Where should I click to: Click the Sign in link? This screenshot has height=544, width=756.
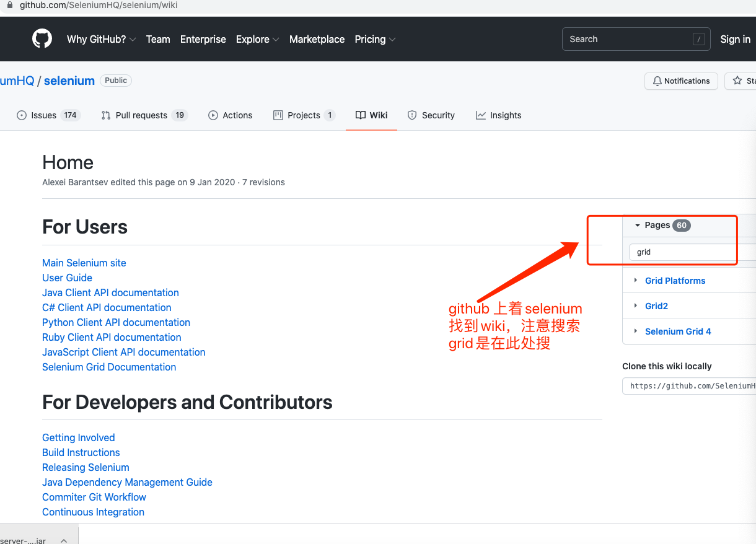point(735,39)
